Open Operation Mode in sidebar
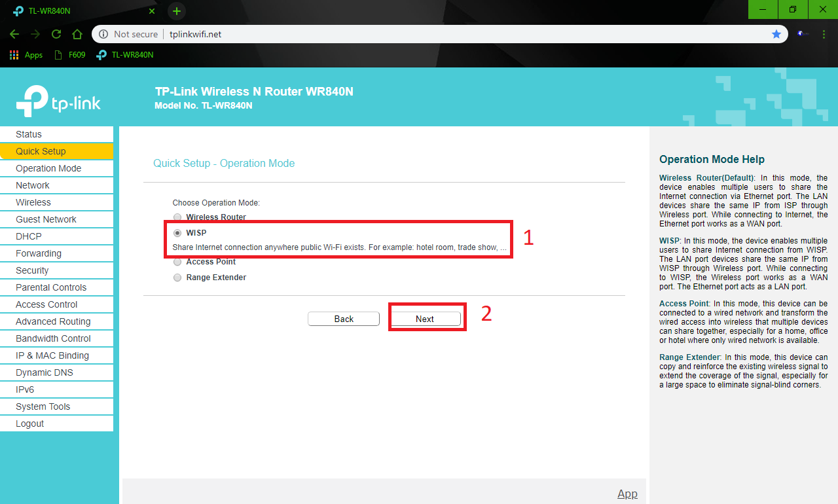838x504 pixels. [56, 168]
